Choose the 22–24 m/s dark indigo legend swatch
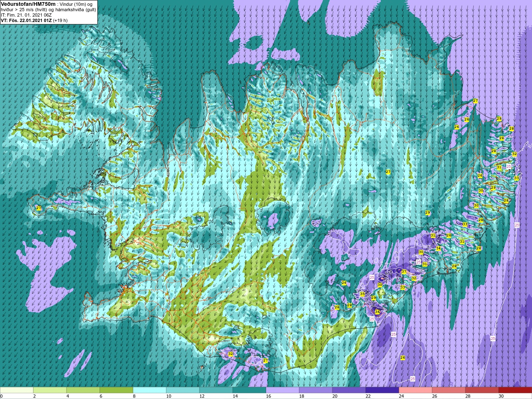 click(382, 390)
